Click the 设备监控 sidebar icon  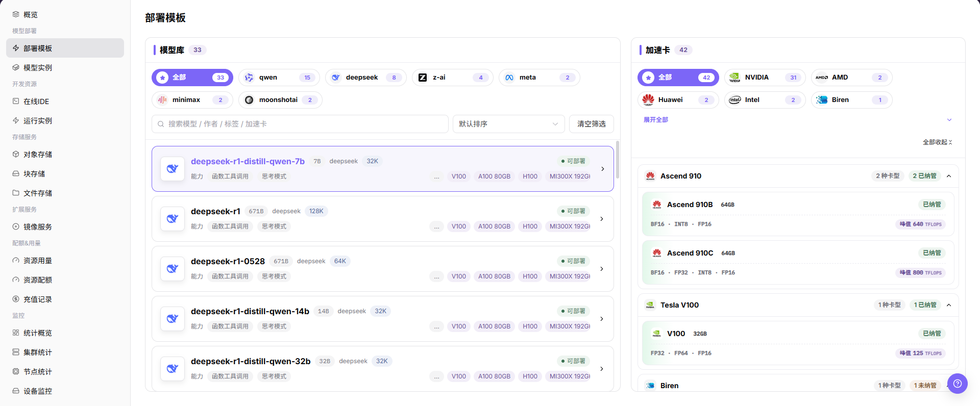tap(16, 391)
